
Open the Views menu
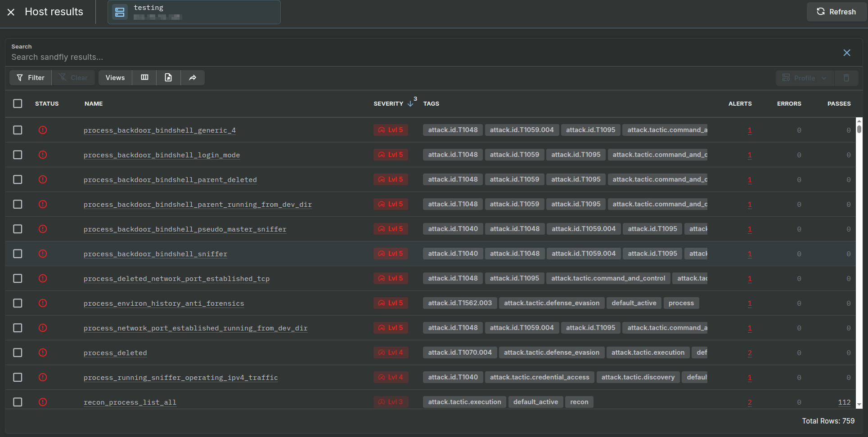pyautogui.click(x=115, y=78)
